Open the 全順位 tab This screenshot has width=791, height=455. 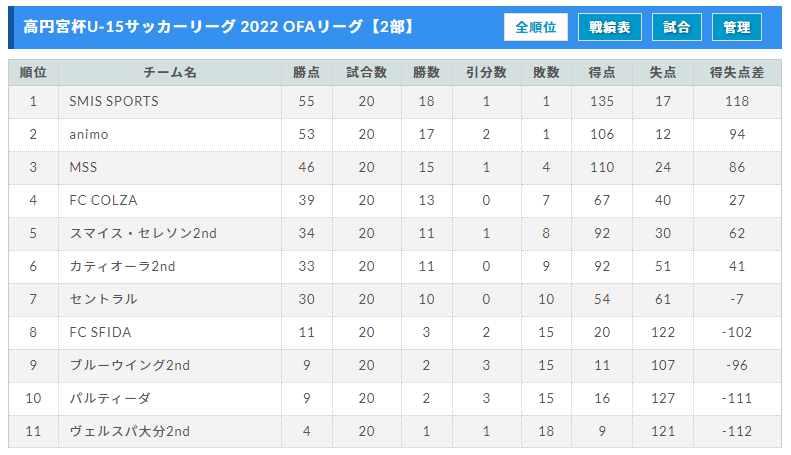click(535, 27)
